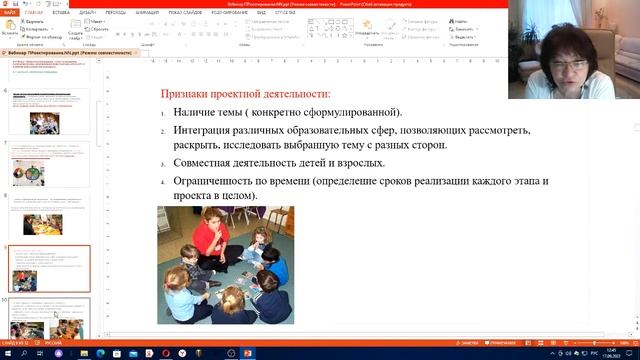This screenshot has width=640, height=360.
Task: Open dropdown arrow under Вставить
Action: pyautogui.click(x=10, y=38)
